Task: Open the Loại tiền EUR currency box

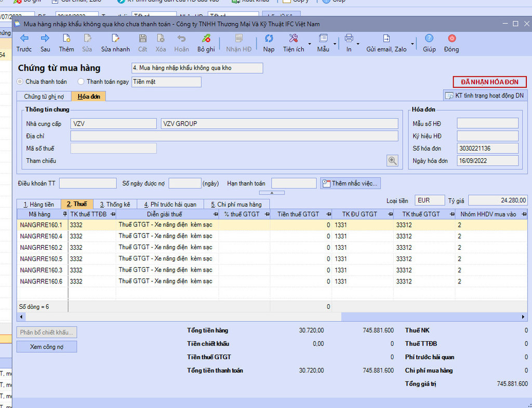Action: click(x=430, y=200)
